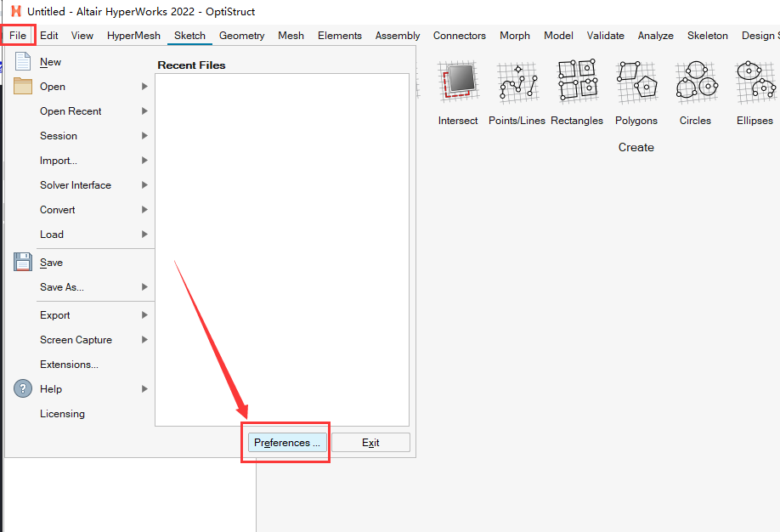Click the Preferences button
Image resolution: width=780 pixels, height=532 pixels.
point(286,443)
